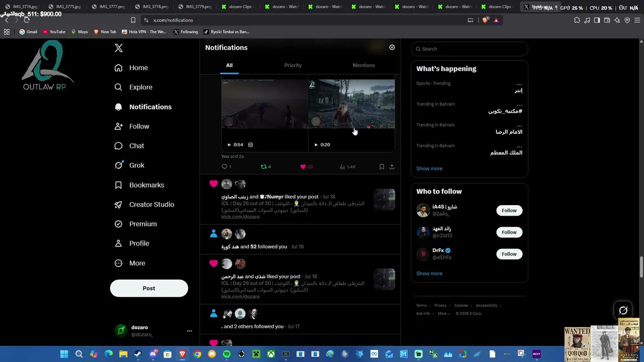The image size is (644, 362).
Task: Pause the 0:54 video
Action: pyautogui.click(x=229, y=145)
